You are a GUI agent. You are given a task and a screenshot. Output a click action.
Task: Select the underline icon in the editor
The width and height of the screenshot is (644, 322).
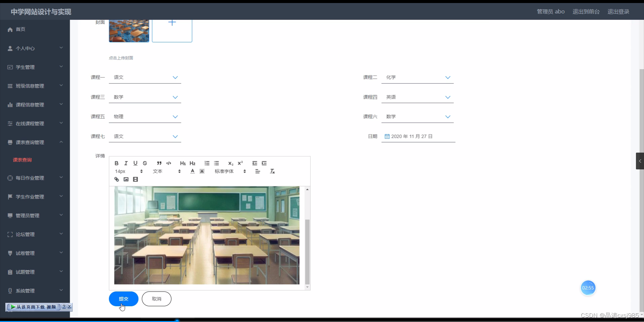[x=136, y=163]
